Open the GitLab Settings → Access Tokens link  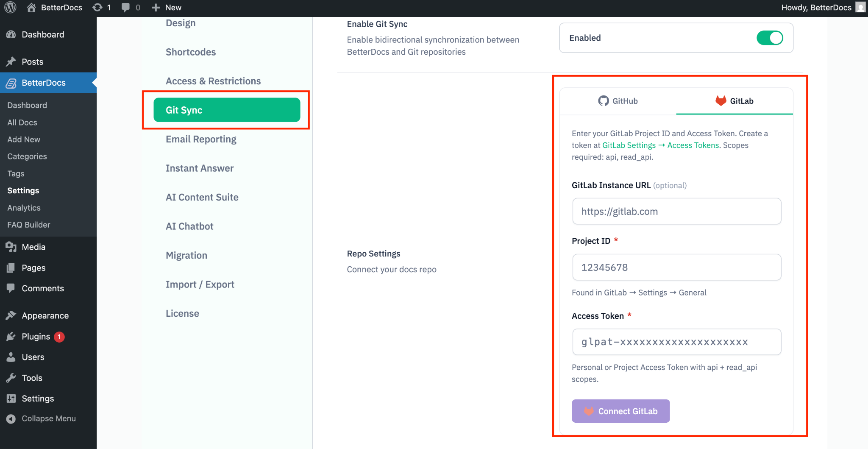pyautogui.click(x=660, y=145)
